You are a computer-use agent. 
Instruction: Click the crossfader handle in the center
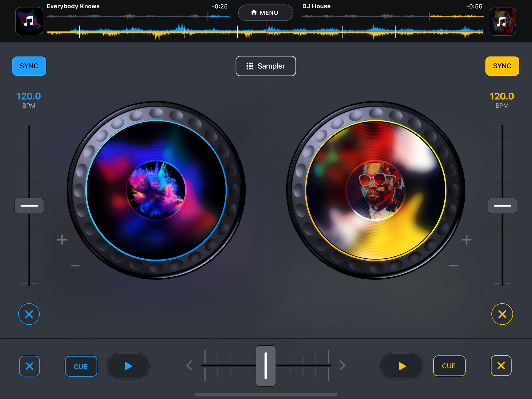tap(266, 366)
